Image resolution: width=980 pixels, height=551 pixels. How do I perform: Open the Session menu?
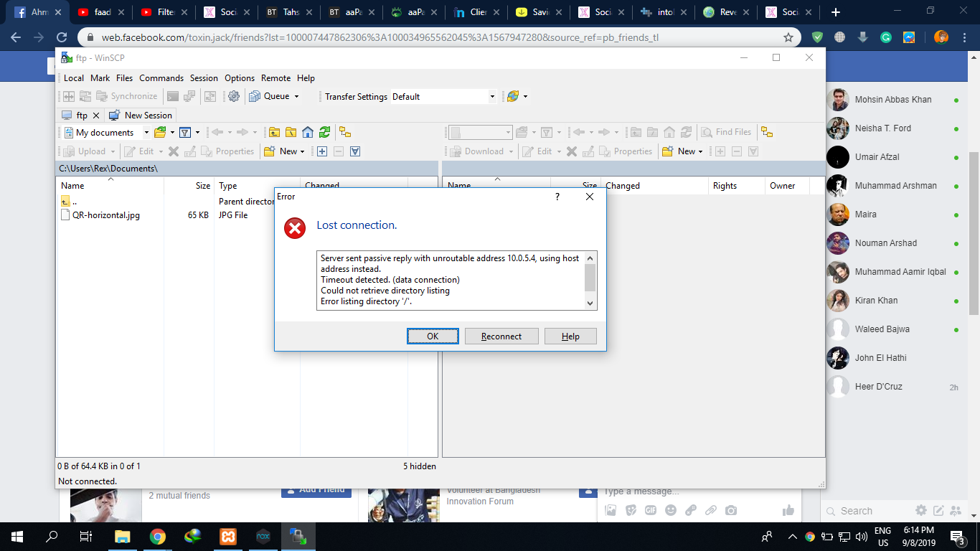(x=204, y=78)
